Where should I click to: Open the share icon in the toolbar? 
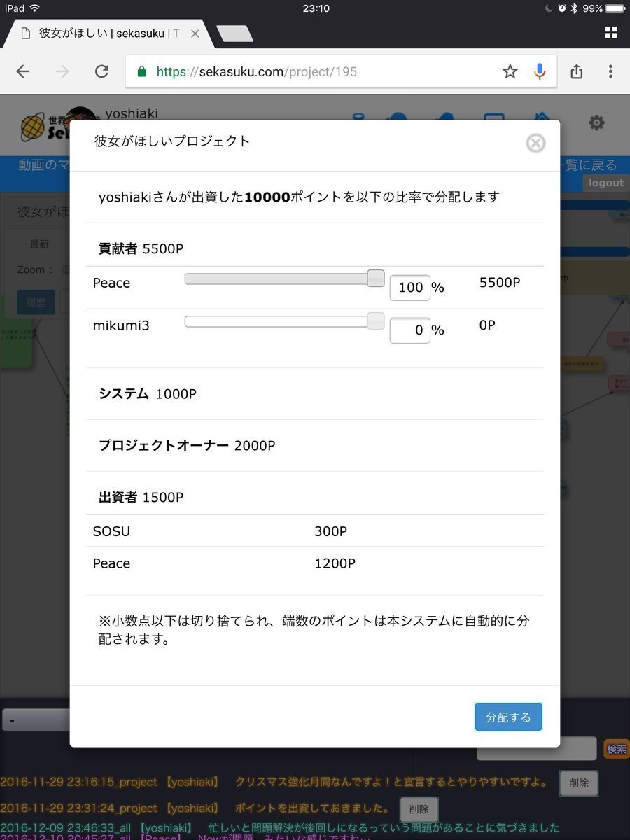tap(576, 71)
